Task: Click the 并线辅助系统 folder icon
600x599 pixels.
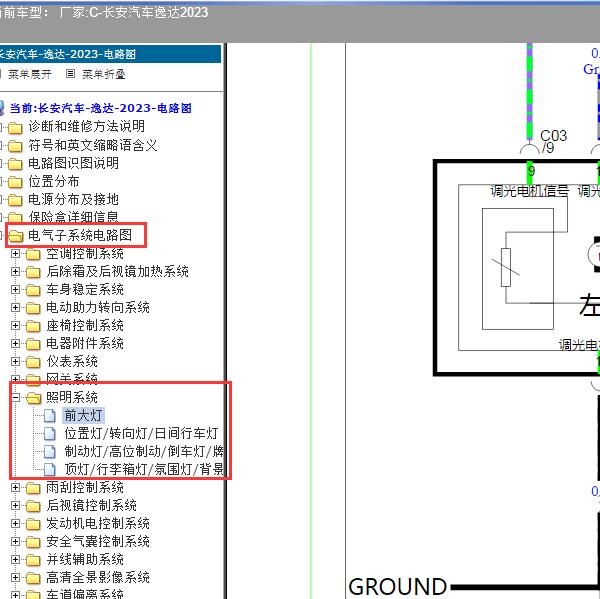Action: [x=33, y=560]
